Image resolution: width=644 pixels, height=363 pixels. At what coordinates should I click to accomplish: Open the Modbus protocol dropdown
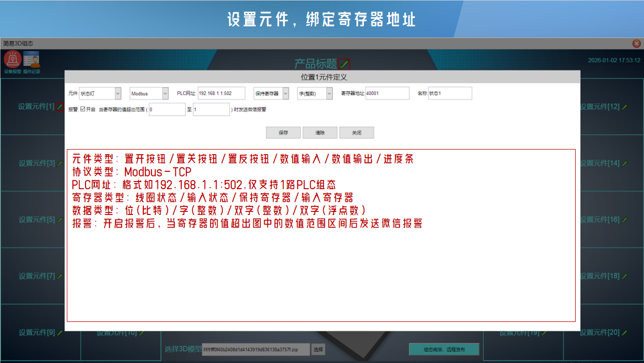[x=165, y=93]
